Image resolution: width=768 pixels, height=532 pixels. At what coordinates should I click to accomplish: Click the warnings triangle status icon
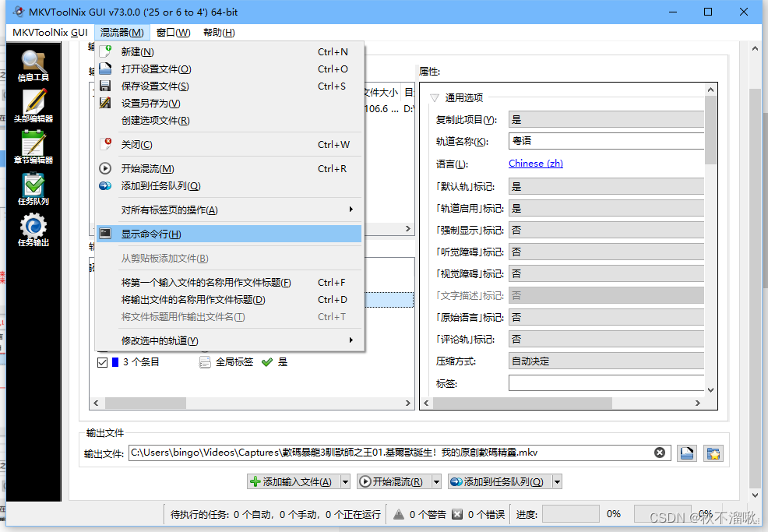(x=399, y=514)
